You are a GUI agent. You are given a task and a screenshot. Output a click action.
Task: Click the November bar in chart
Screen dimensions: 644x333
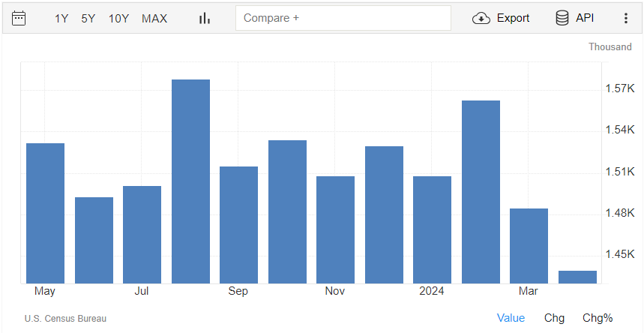[336, 229]
